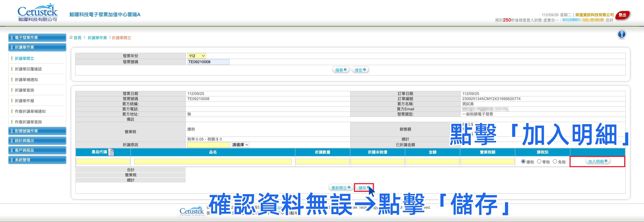Focus the 折讓數量 input field
This screenshot has height=222, width=644.
(x=322, y=162)
